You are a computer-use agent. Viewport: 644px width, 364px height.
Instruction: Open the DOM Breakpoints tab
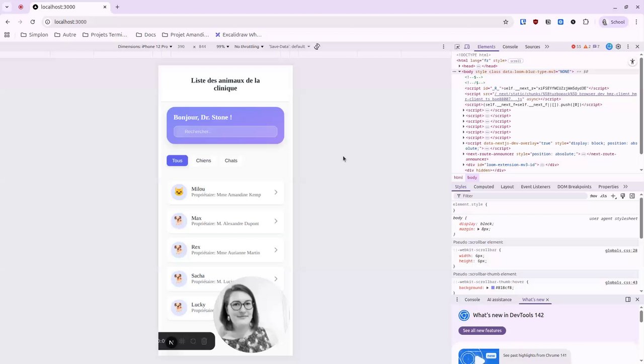click(x=574, y=187)
